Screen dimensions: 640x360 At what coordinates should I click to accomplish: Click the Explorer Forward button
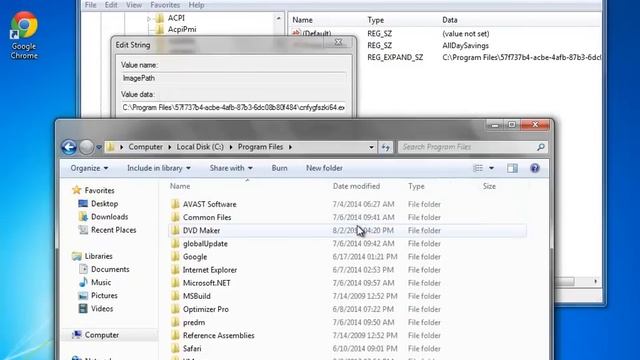[x=86, y=147]
